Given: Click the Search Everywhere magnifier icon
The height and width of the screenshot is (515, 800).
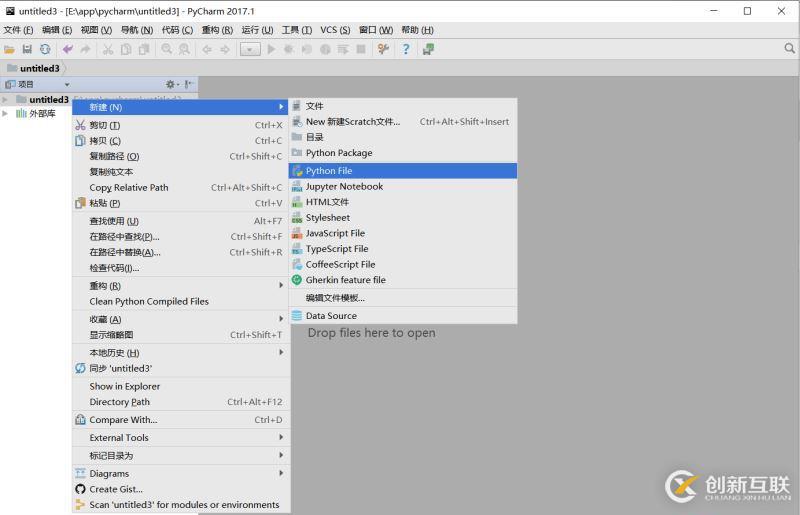Looking at the screenshot, I should [x=789, y=48].
